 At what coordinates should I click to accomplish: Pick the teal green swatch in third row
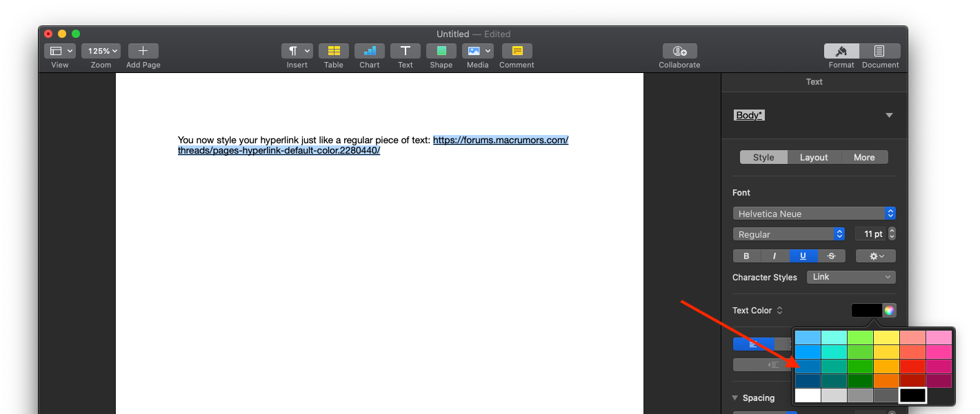click(834, 366)
